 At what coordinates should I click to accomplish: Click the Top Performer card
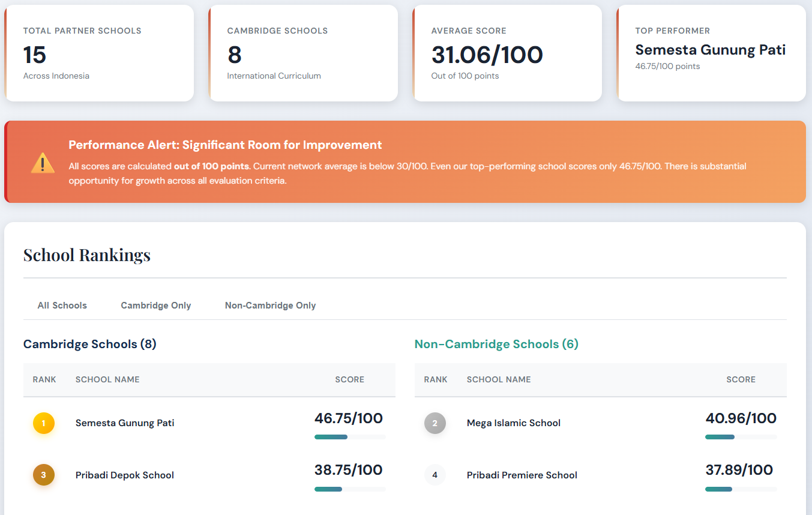[711, 53]
